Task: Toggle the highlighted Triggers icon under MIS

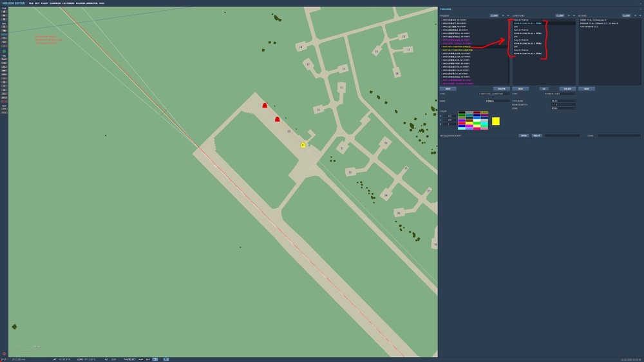Action: coord(5,35)
